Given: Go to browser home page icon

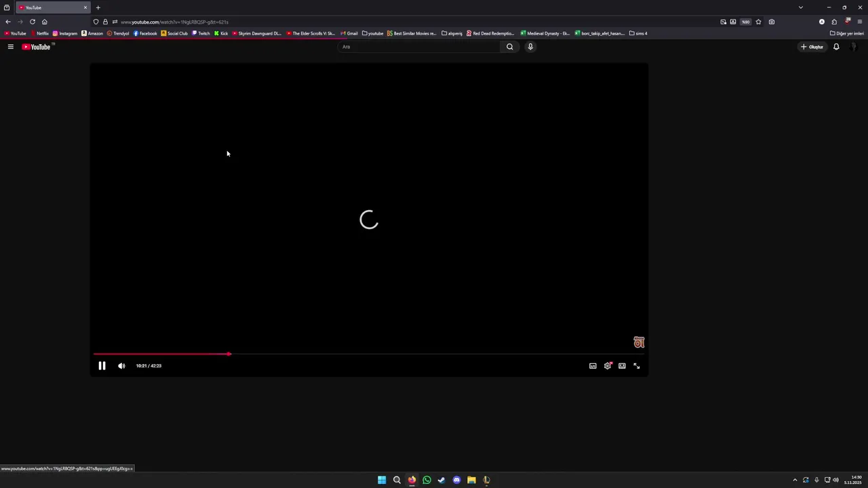Looking at the screenshot, I should coord(45,22).
